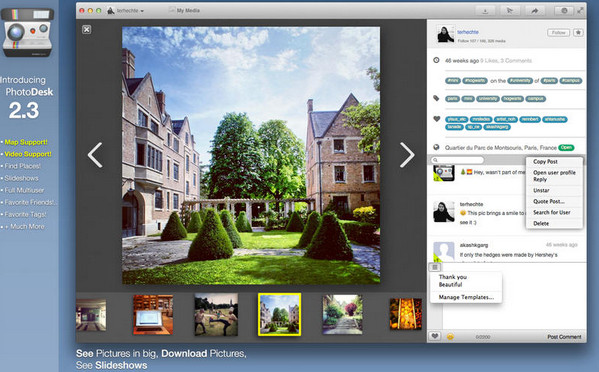Click the camera avatar on the first comment
Viewport: 599px width, 372px height.
point(444,173)
